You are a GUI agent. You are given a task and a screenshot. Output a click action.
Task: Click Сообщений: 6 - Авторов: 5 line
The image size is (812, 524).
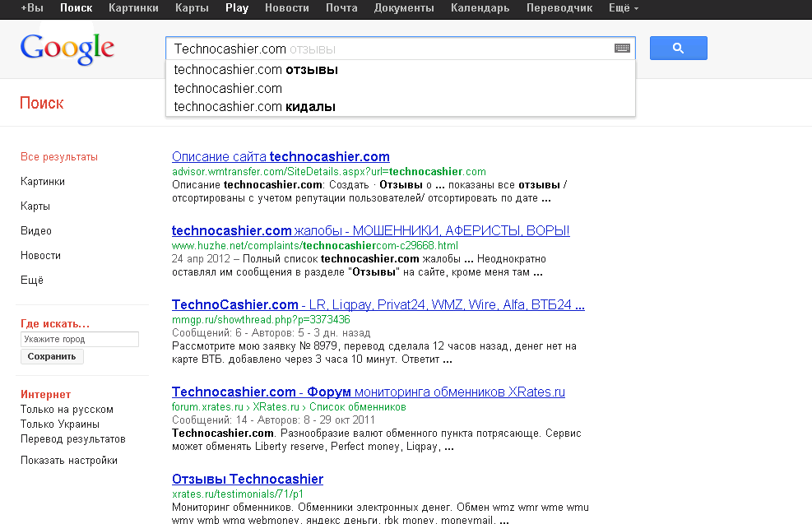pyautogui.click(x=271, y=333)
